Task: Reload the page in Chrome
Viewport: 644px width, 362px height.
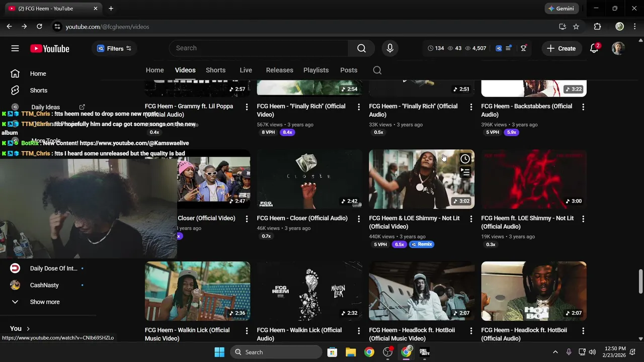Action: click(39, 27)
